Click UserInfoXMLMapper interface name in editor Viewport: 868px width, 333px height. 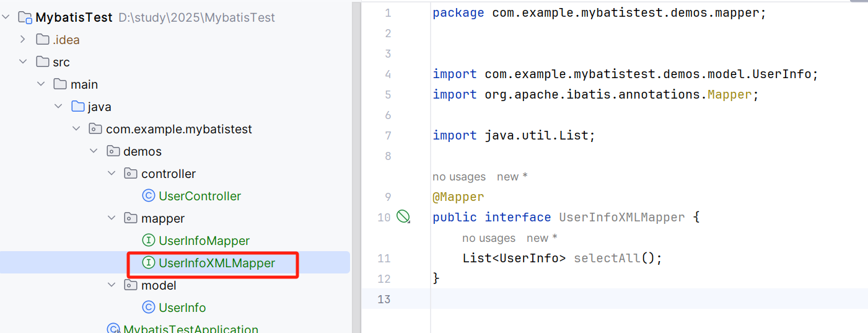click(622, 218)
